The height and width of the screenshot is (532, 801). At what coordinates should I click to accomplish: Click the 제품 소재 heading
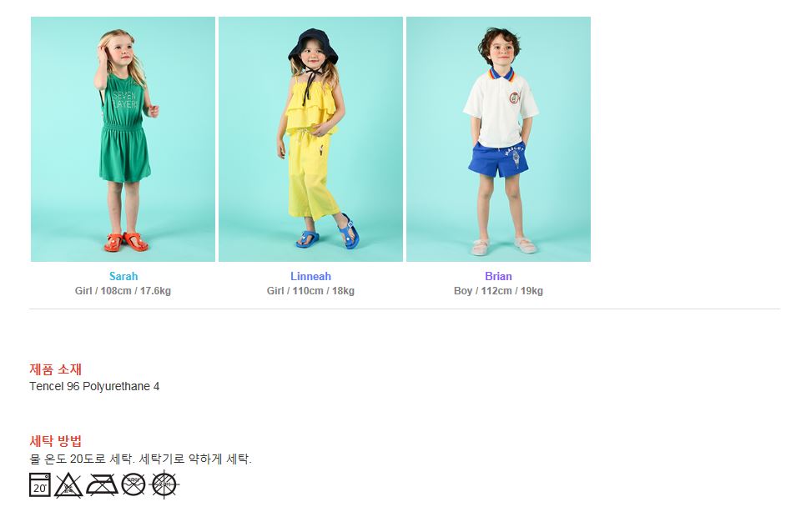pyautogui.click(x=56, y=369)
